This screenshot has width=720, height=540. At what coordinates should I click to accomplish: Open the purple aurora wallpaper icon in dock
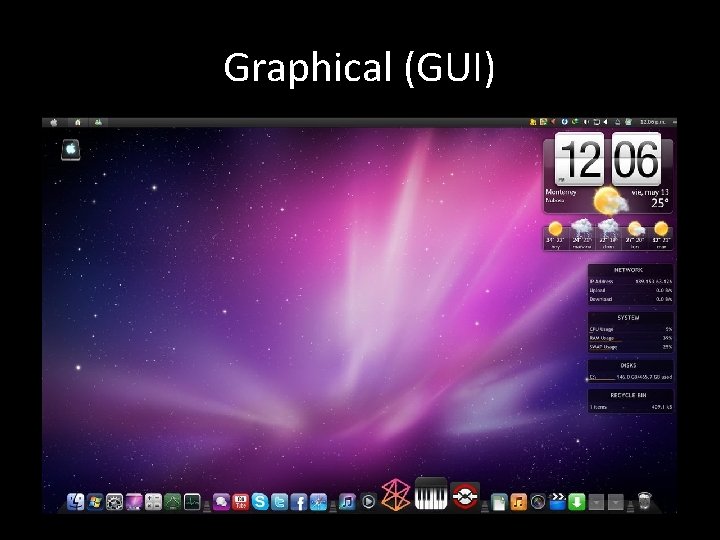[x=134, y=501]
